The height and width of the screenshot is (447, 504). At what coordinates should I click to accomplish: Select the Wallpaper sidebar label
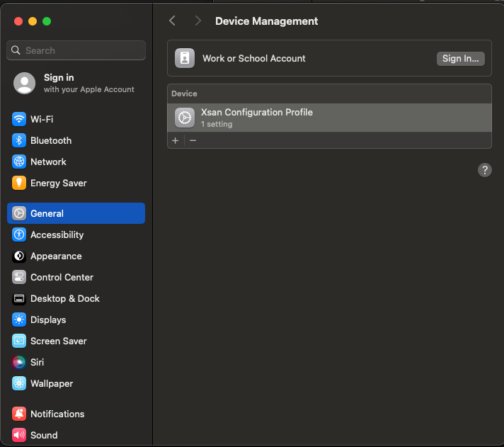point(52,383)
